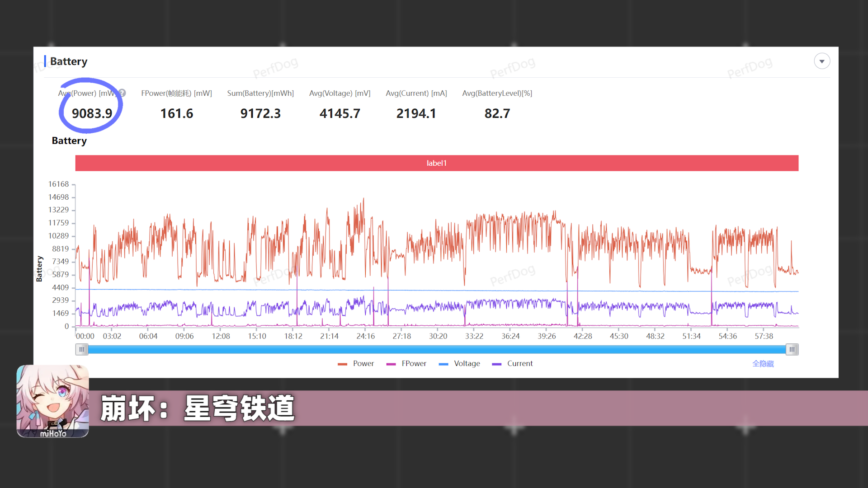
Task: Click the 30:20 x-axis time label
Action: (x=438, y=336)
